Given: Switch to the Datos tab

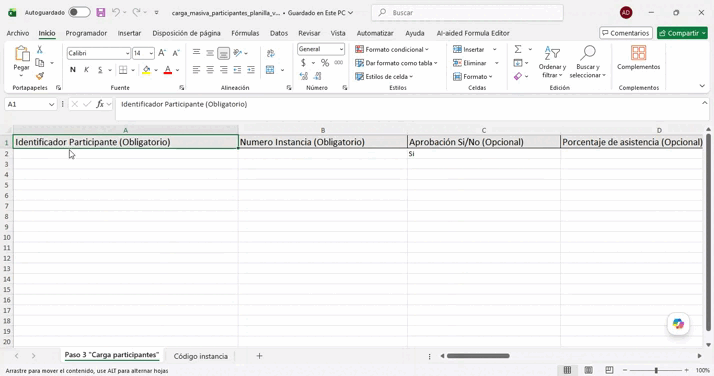Looking at the screenshot, I should [x=279, y=33].
